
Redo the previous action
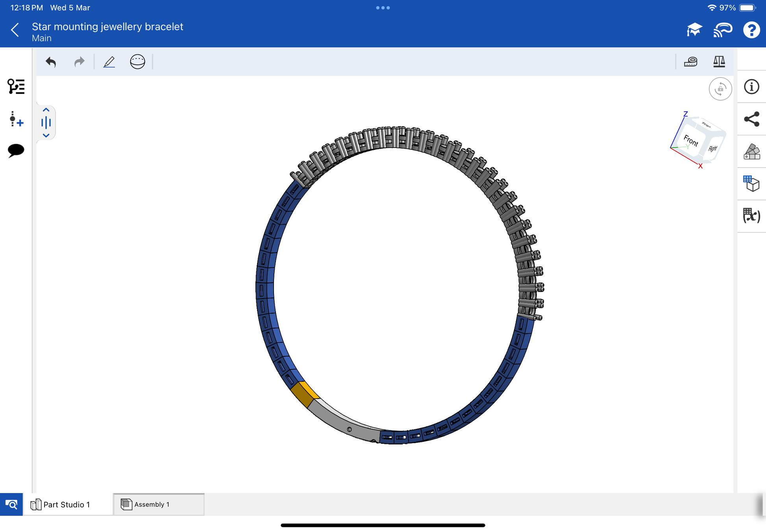click(79, 62)
